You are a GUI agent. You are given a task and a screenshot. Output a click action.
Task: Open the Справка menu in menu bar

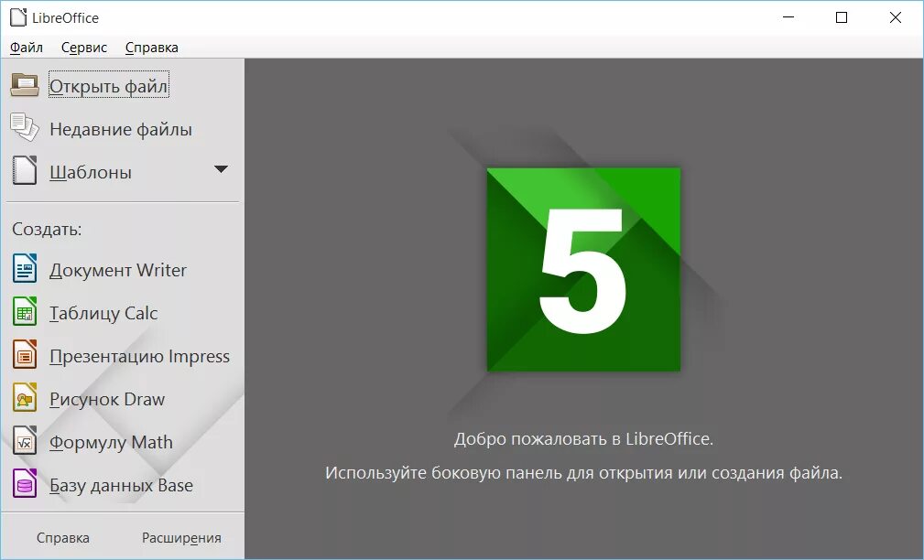click(x=151, y=48)
